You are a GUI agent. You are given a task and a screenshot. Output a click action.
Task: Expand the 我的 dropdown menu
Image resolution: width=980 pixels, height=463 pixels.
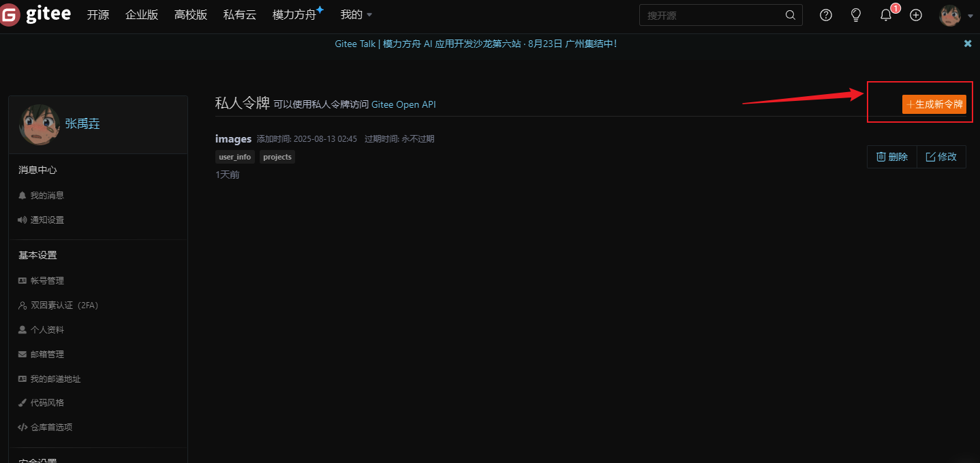(356, 15)
